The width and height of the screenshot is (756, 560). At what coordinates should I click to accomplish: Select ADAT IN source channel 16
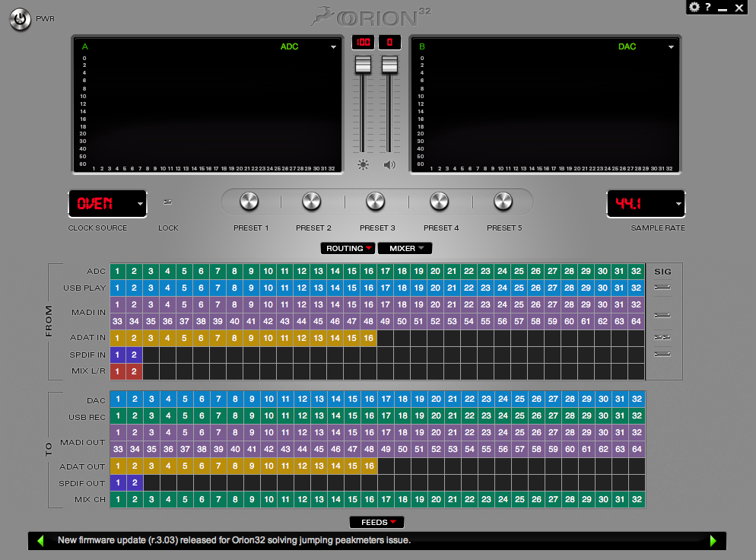(368, 338)
